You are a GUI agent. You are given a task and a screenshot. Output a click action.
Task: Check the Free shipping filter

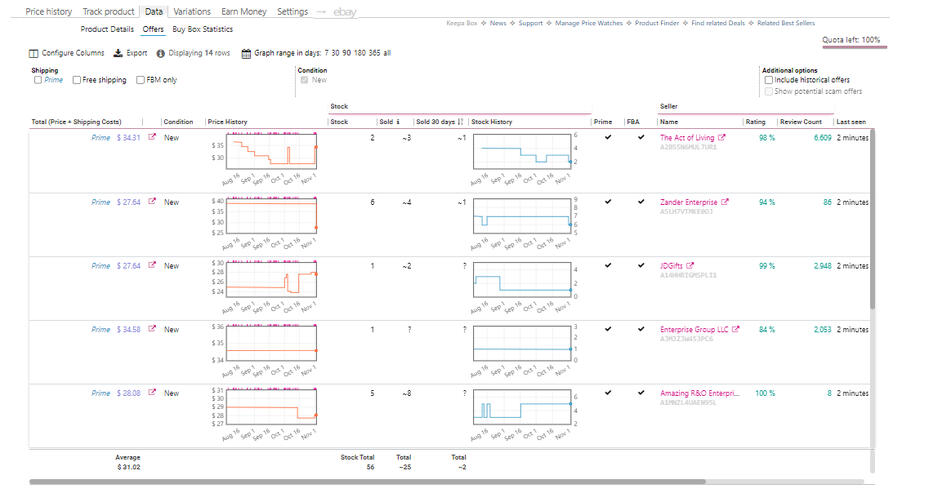[77, 80]
